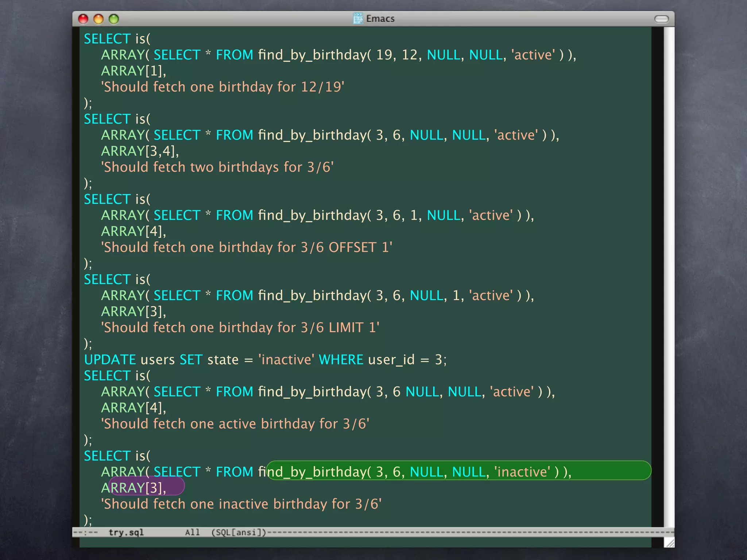This screenshot has height=560, width=747.
Task: Click the yellow minimize window button
Action: pos(98,19)
